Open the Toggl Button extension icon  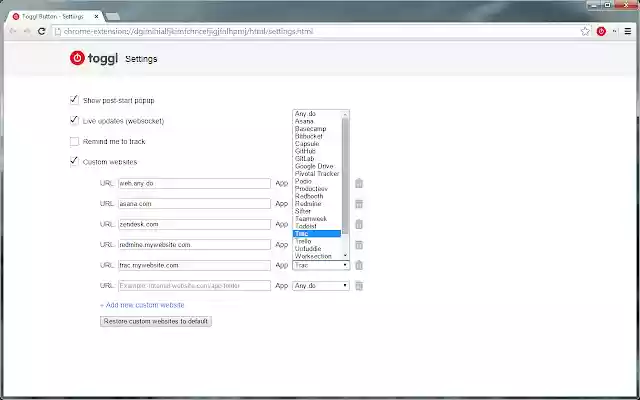[x=601, y=31]
